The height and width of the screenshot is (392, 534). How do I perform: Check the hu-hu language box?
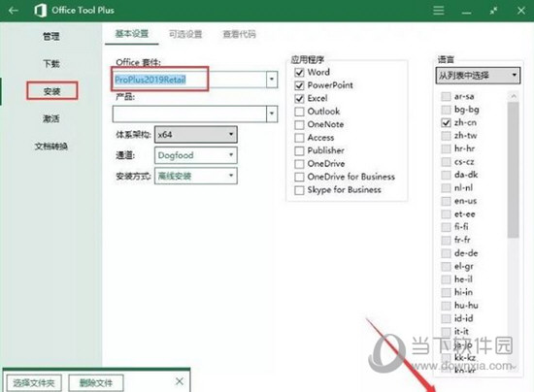point(446,306)
